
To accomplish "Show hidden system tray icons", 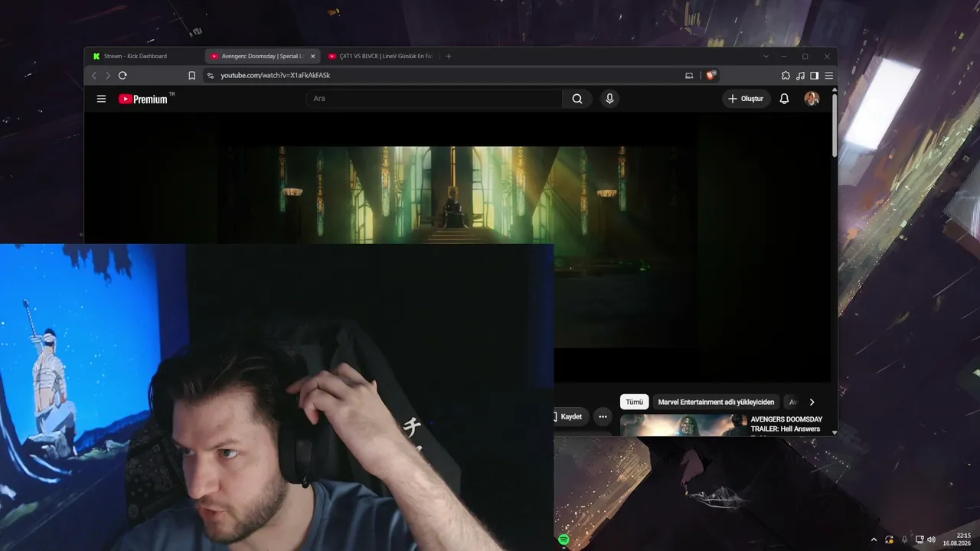I will tap(874, 540).
